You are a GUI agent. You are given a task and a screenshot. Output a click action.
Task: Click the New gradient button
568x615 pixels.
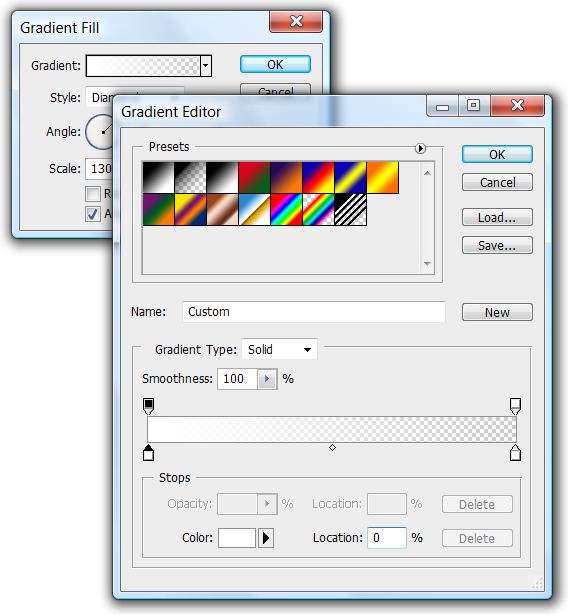pyautogui.click(x=497, y=312)
